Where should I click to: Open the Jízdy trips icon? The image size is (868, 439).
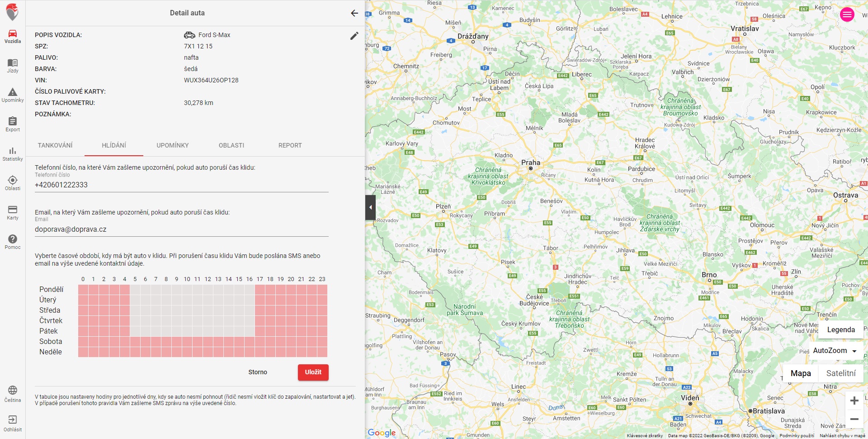(13, 66)
